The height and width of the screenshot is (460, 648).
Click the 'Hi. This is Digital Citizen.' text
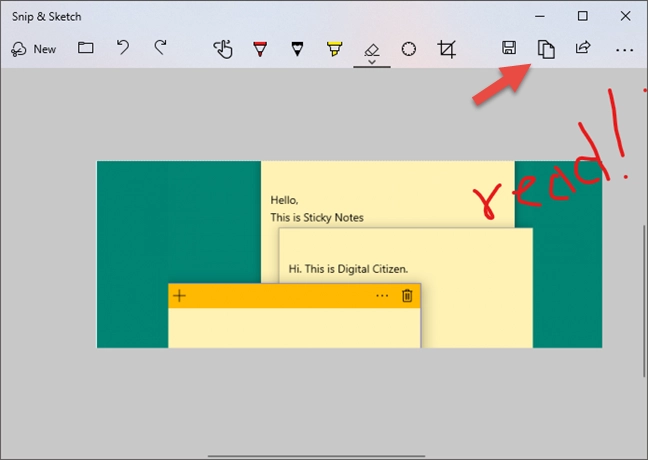(348, 269)
